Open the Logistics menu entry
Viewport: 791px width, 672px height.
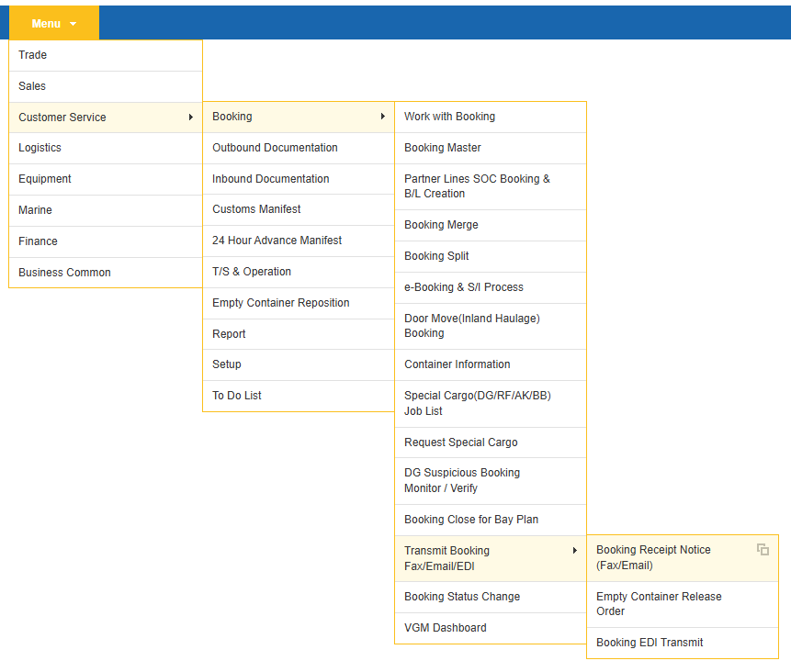coord(106,148)
